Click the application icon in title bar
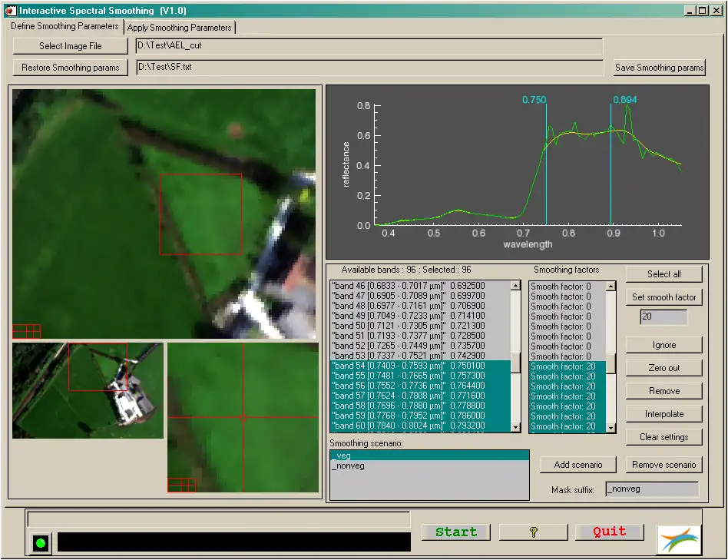 click(11, 10)
